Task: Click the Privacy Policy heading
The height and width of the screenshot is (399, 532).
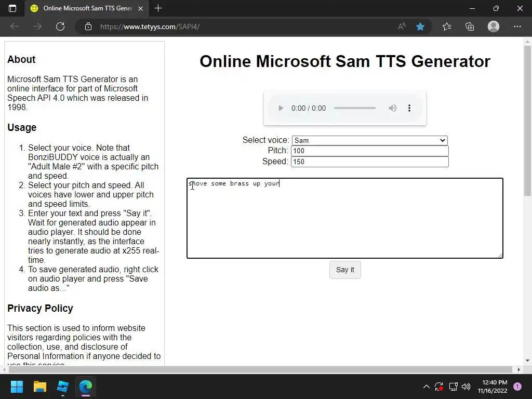Action: point(40,308)
